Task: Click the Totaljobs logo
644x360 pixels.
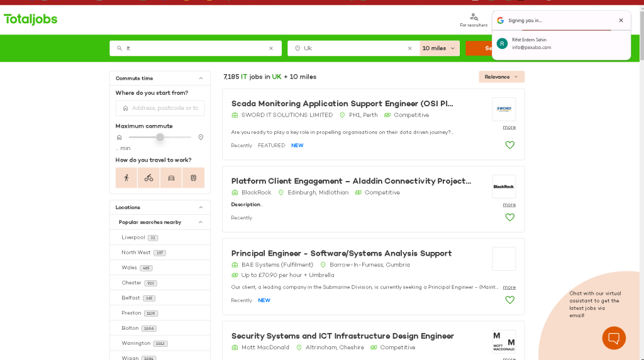Action: tap(30, 19)
